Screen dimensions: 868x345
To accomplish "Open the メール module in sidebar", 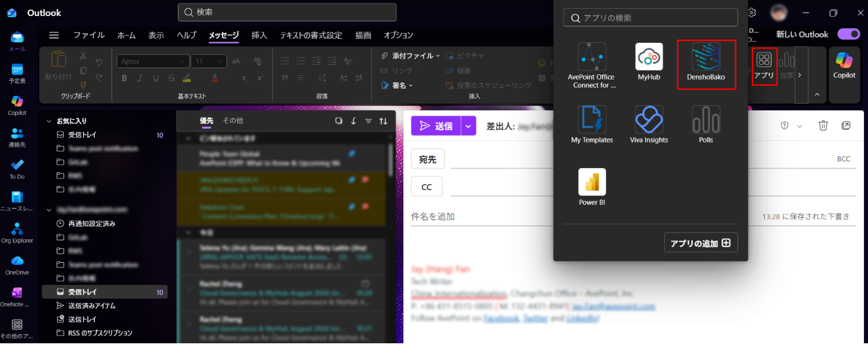I will (x=17, y=42).
